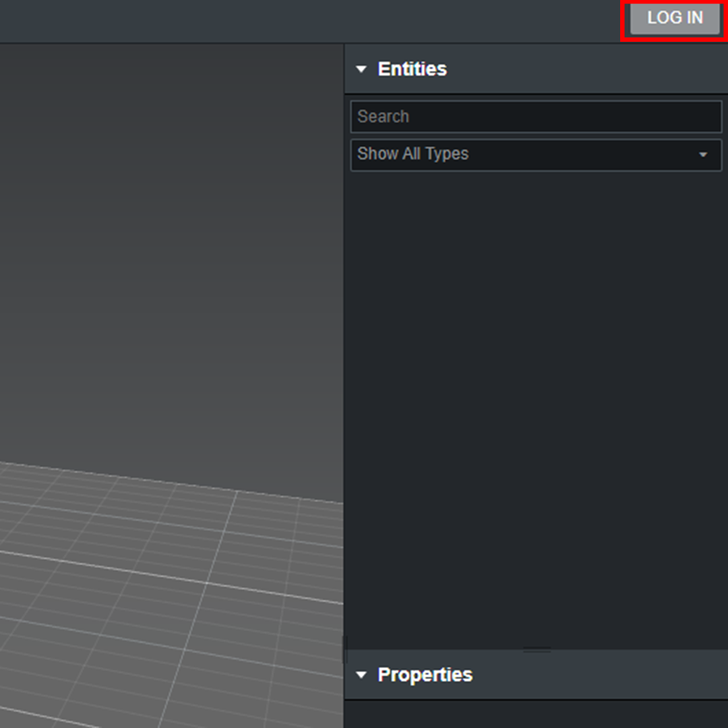Focus the Search box in Entities panel
This screenshot has height=728, width=728.
click(536, 116)
